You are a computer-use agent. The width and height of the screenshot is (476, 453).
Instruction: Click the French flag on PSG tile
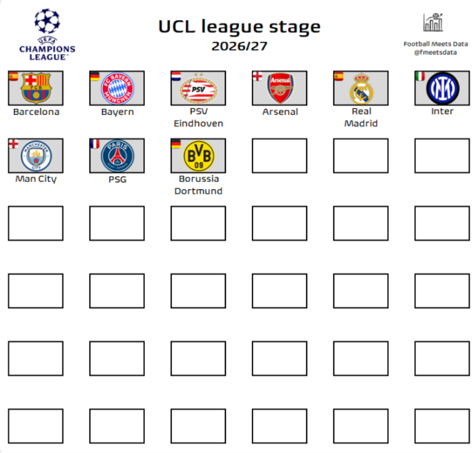click(95, 144)
